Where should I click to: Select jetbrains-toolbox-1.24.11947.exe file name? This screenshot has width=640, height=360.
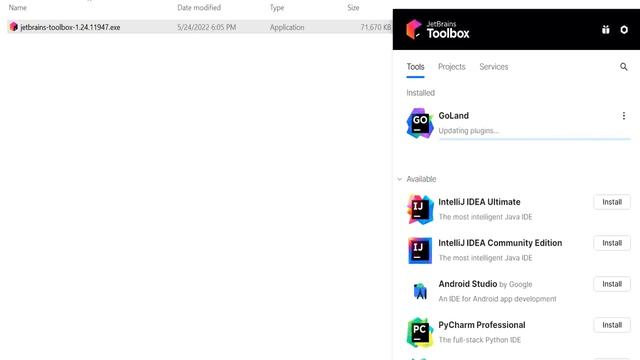coord(70,27)
